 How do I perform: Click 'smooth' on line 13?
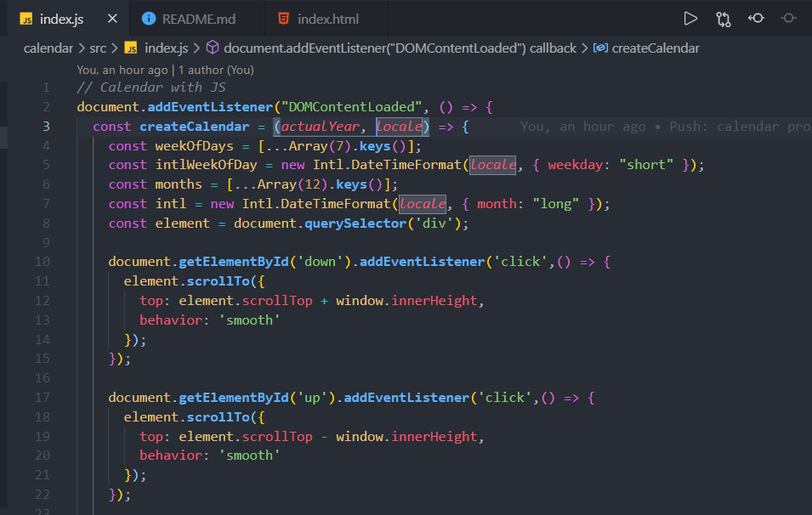point(250,320)
